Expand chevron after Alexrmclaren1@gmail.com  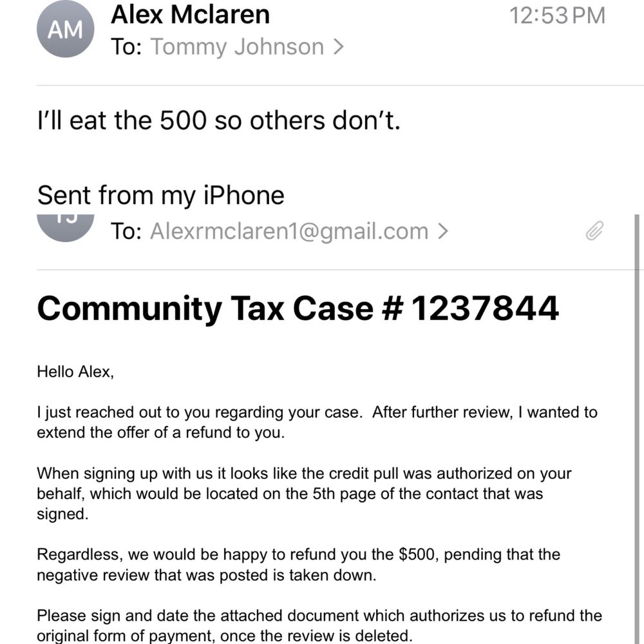[442, 231]
